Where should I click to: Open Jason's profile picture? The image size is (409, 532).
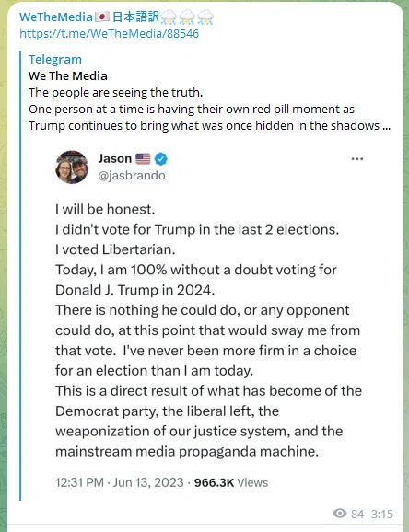72,167
